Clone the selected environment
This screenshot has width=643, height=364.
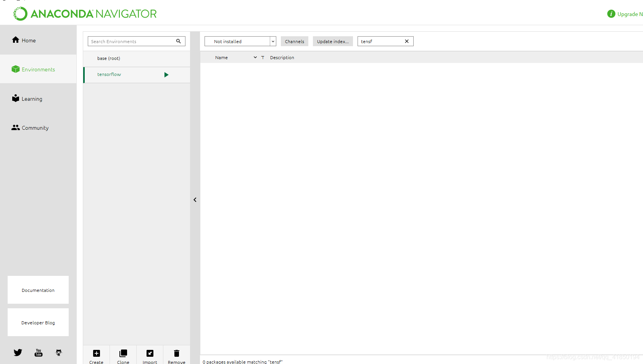[x=123, y=356]
